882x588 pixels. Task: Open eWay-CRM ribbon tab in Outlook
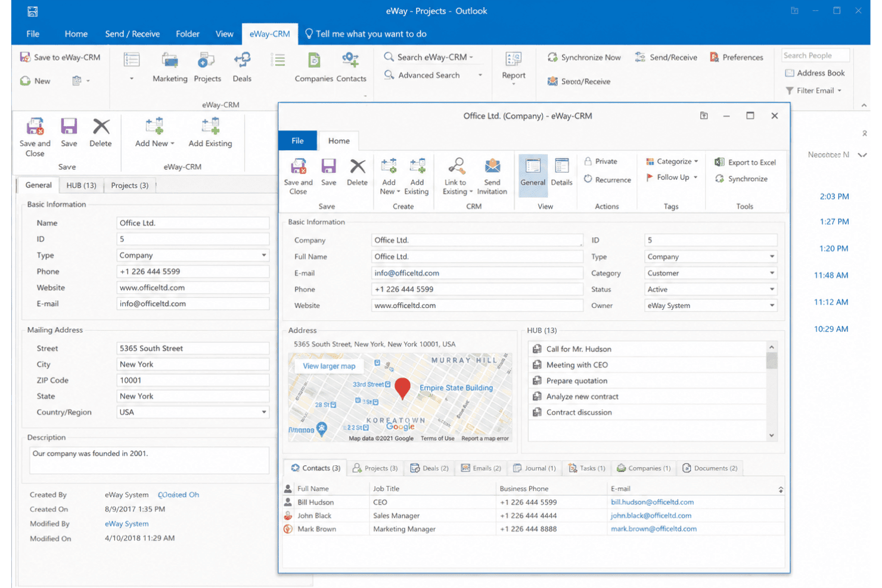click(x=269, y=34)
